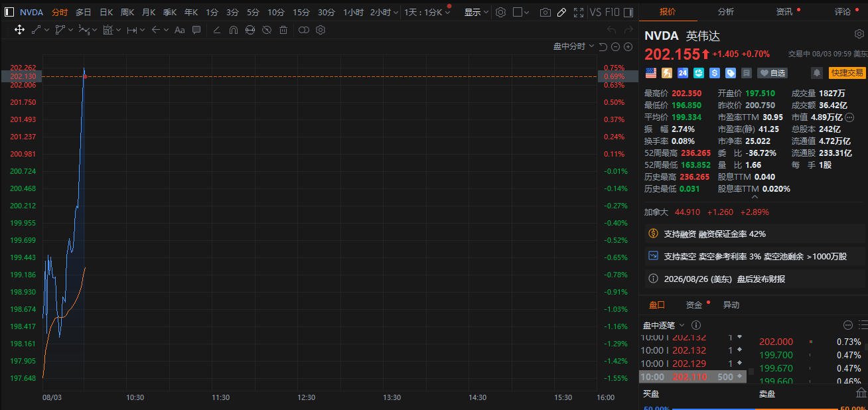Image resolution: width=868 pixels, height=410 pixels.
Task: Click the US flag market icon
Action: (650, 73)
